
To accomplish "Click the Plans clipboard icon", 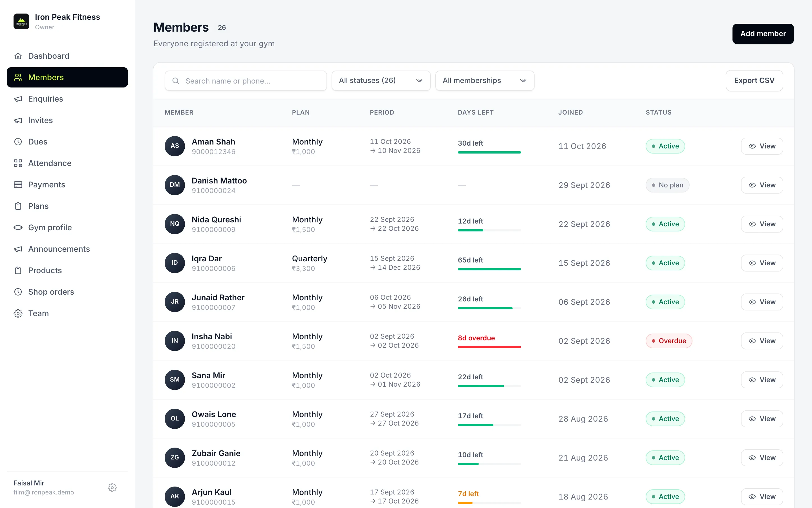I will pyautogui.click(x=18, y=206).
